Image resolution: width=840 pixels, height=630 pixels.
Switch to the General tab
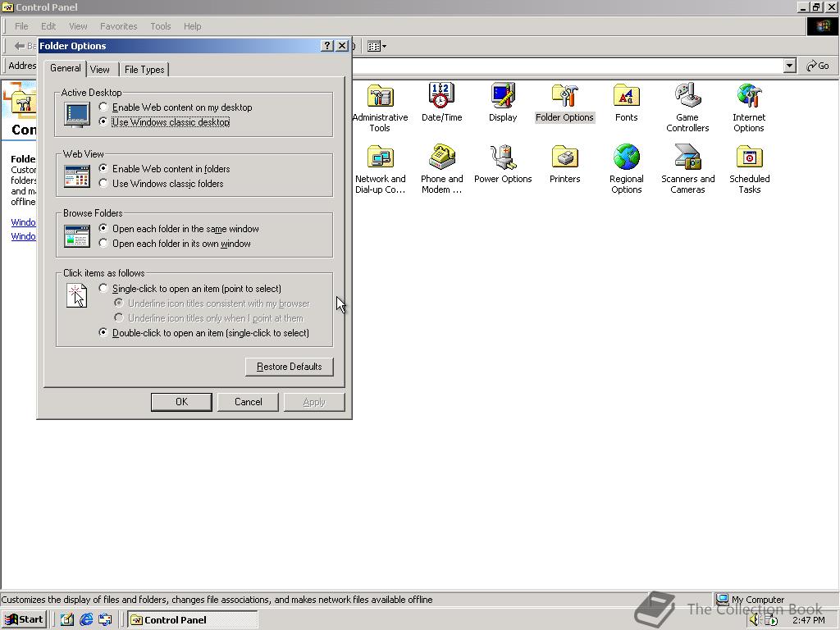pyautogui.click(x=66, y=68)
